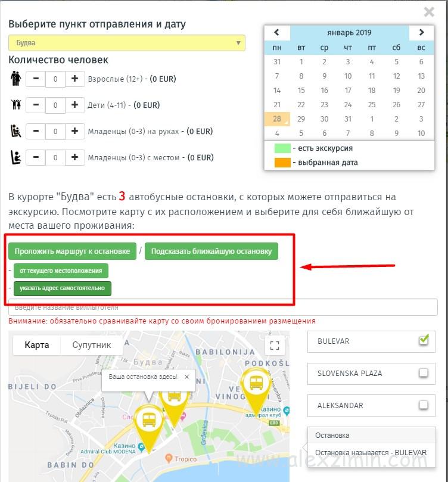Go to previous month in calendar
The image size is (448, 482).
277,32
